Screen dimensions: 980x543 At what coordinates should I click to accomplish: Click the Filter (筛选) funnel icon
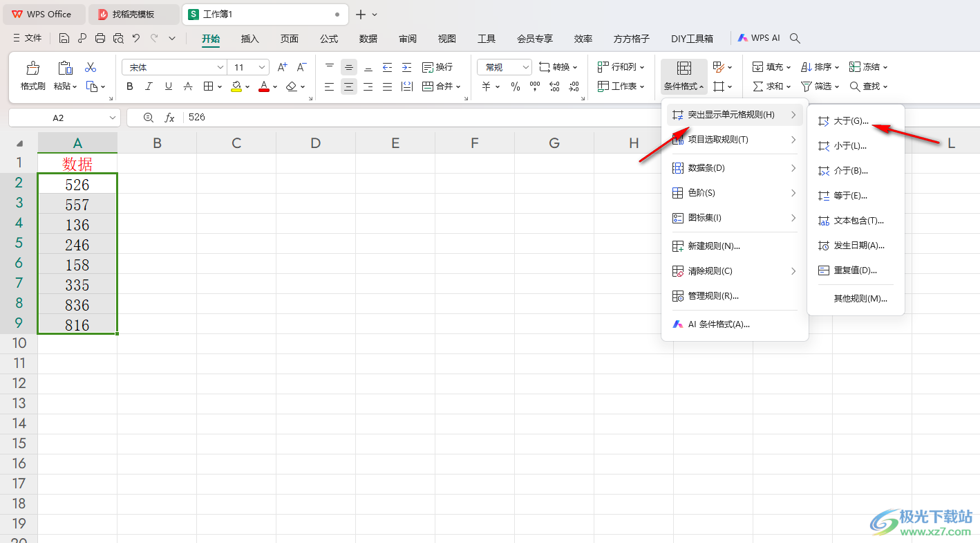(x=807, y=86)
